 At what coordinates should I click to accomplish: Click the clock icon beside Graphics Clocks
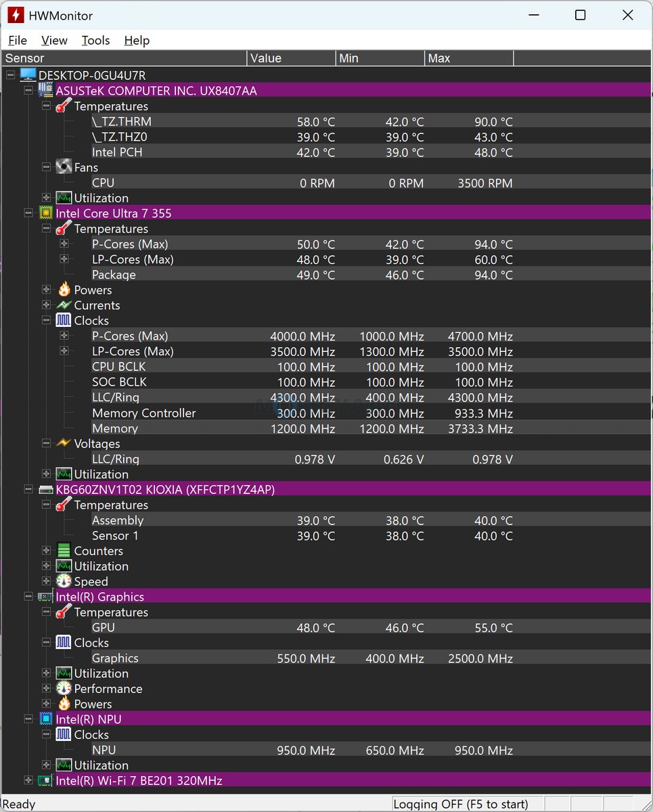pos(64,642)
